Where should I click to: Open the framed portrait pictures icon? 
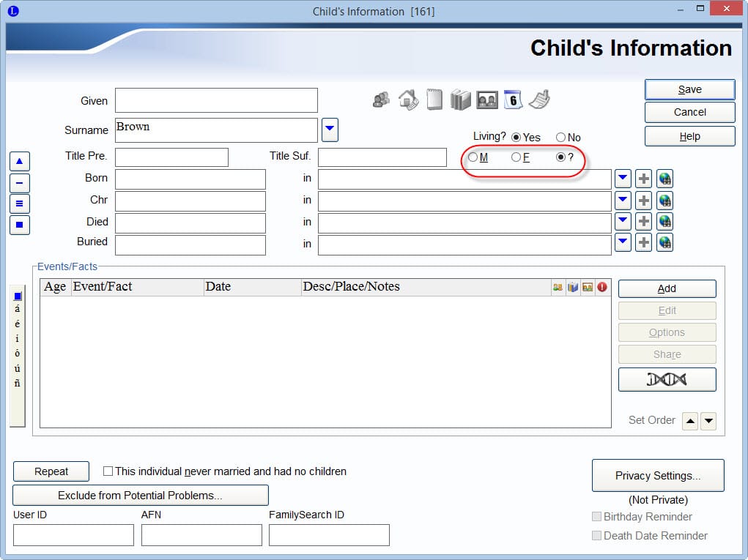[487, 100]
